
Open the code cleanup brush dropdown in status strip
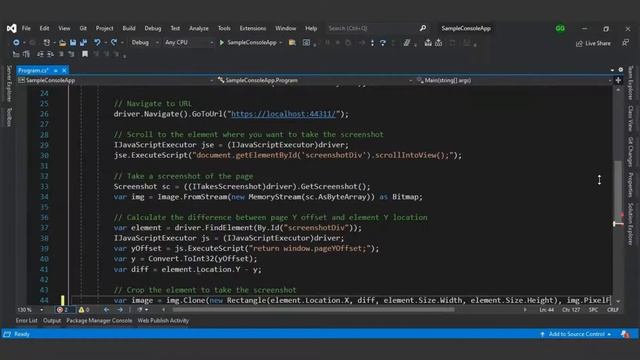(142, 310)
